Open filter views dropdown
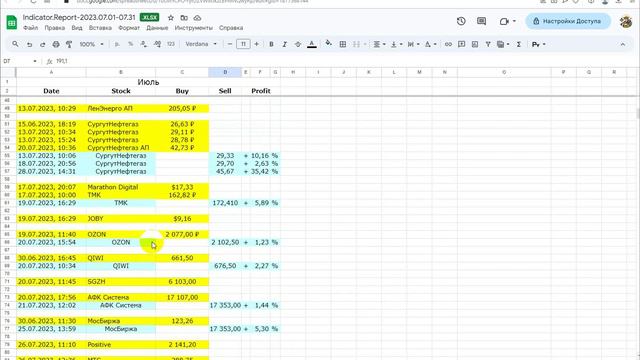This screenshot has height=360, width=640. 503,44
